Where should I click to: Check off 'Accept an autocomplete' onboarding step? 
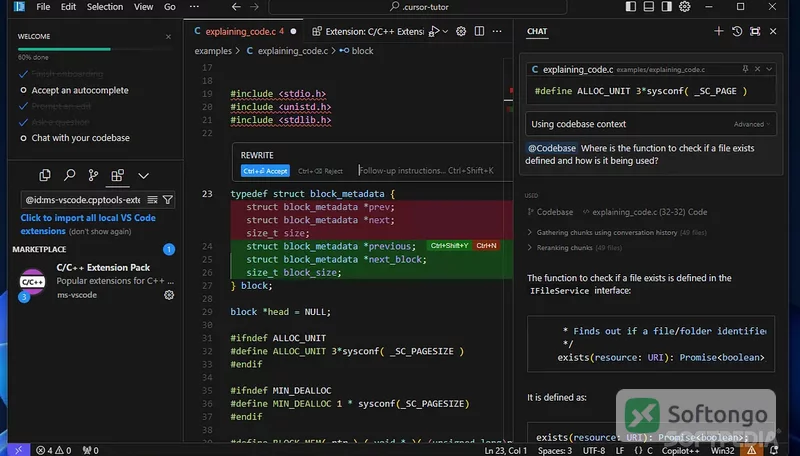[23, 90]
